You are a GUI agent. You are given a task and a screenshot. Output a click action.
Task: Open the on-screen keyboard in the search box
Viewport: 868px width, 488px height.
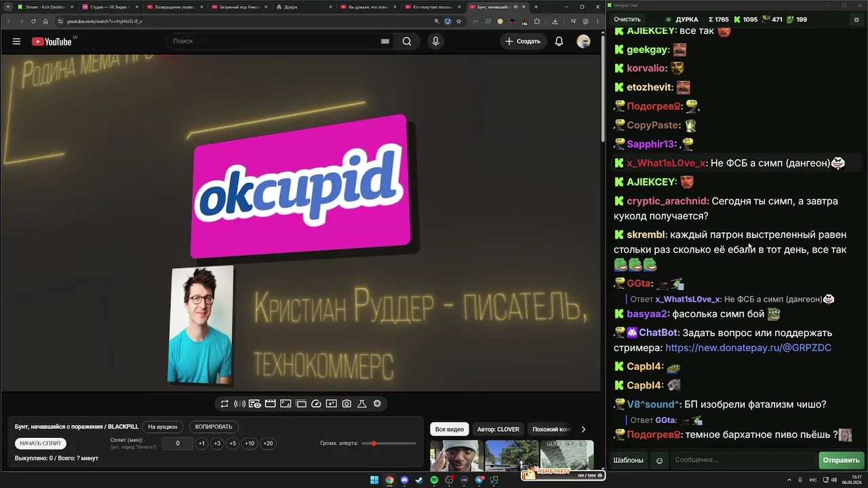[385, 41]
